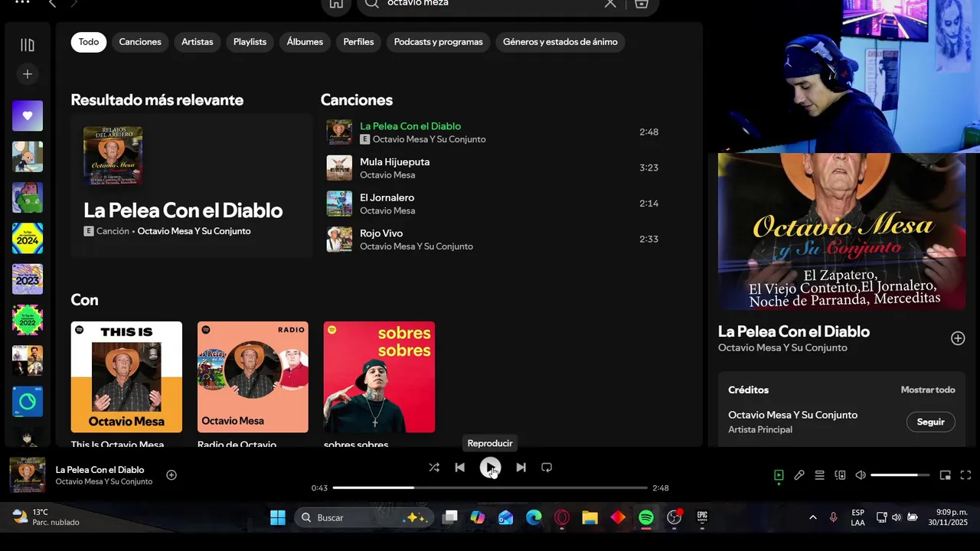The height and width of the screenshot is (551, 980).
Task: Open Octavio Mesa artist link under Mula Hijueputa
Action: pyautogui.click(x=387, y=175)
